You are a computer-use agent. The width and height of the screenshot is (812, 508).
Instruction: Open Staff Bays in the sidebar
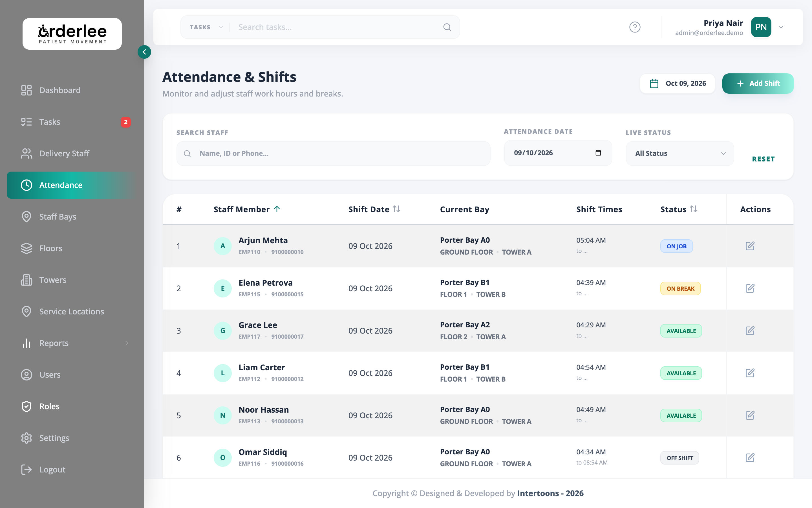(72, 217)
